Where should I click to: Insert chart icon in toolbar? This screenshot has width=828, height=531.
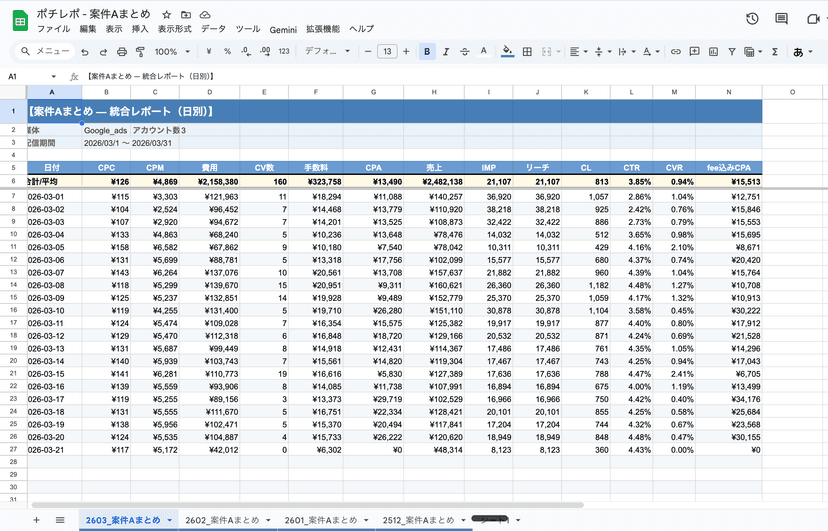click(x=713, y=51)
